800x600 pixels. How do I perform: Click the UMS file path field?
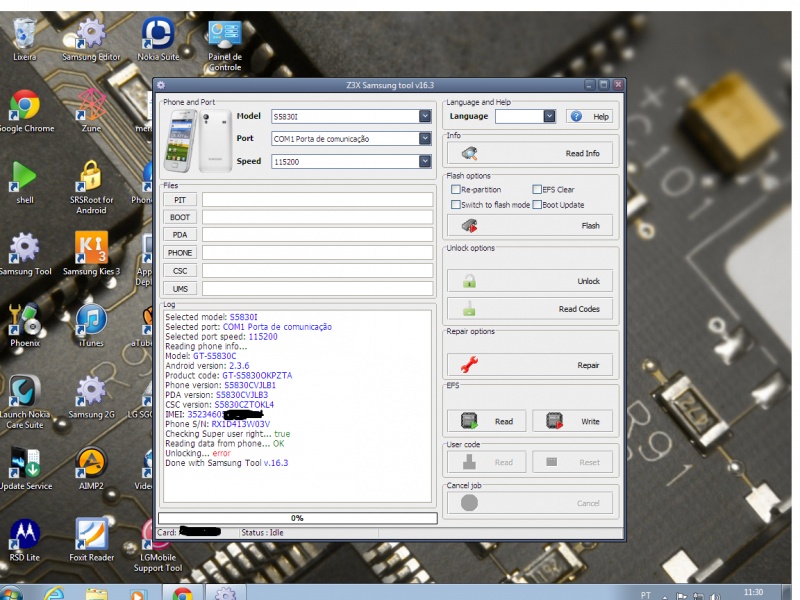point(317,289)
